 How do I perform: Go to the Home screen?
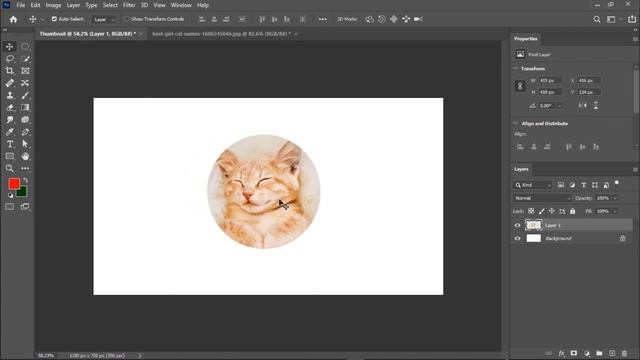(x=13, y=19)
